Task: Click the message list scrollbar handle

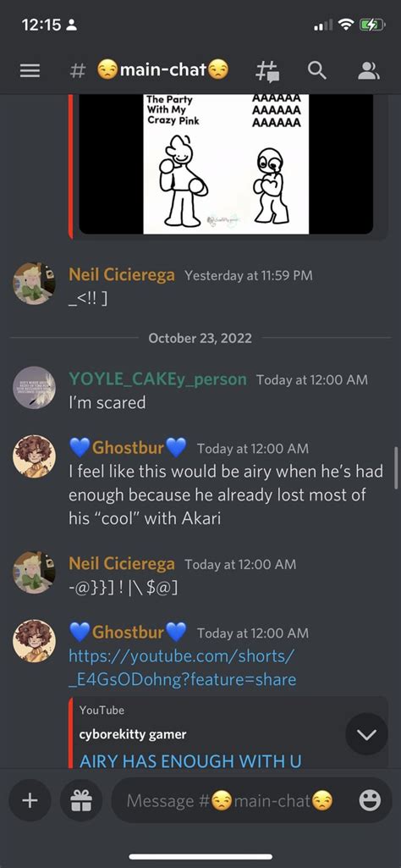Action: [x=396, y=468]
